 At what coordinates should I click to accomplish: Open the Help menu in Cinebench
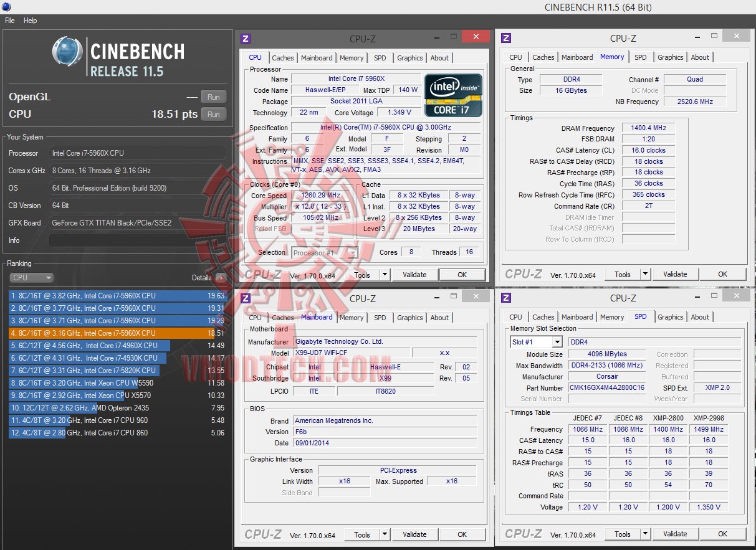tap(31, 21)
